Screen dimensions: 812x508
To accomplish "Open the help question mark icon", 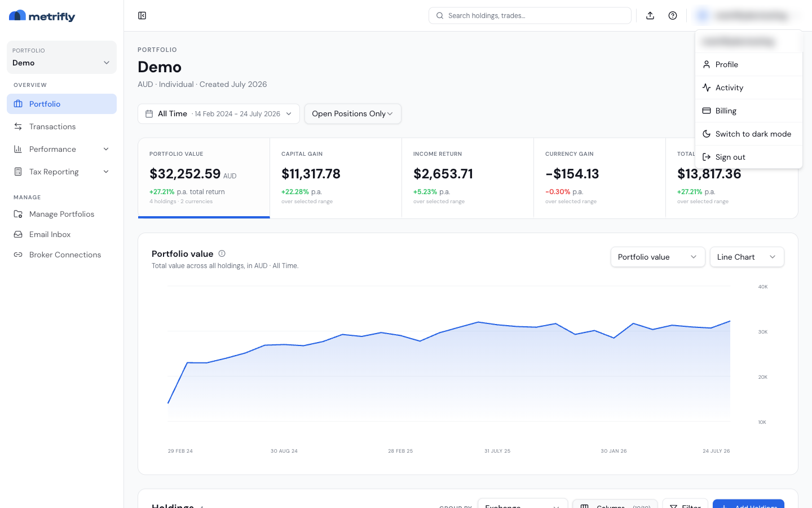I will click(x=673, y=16).
